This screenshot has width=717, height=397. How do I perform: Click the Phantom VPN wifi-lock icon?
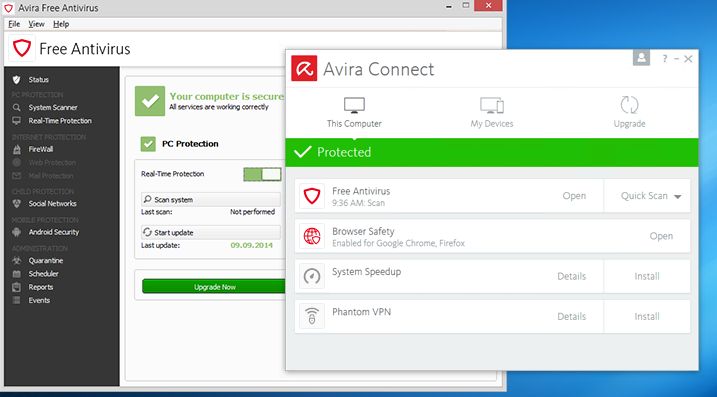312,316
